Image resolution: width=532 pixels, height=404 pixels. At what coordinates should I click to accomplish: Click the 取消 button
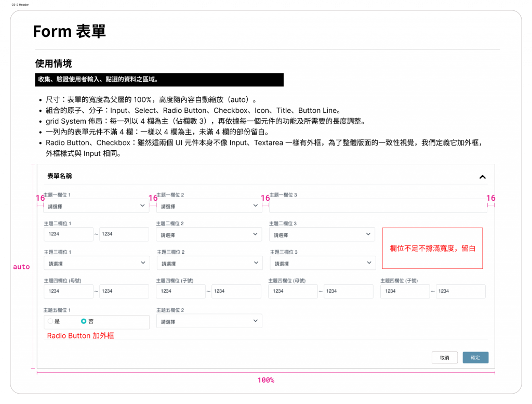445,358
